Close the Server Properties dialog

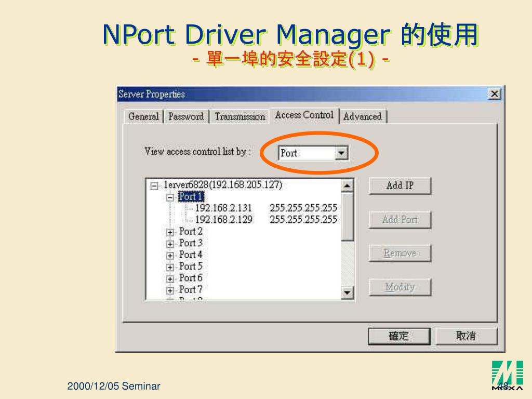(x=495, y=94)
